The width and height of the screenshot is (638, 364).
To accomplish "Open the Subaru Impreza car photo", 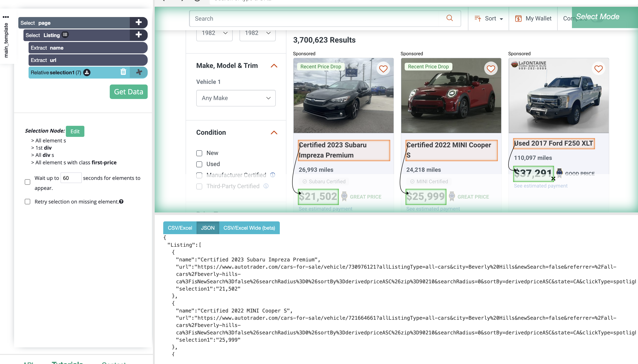I will click(344, 96).
